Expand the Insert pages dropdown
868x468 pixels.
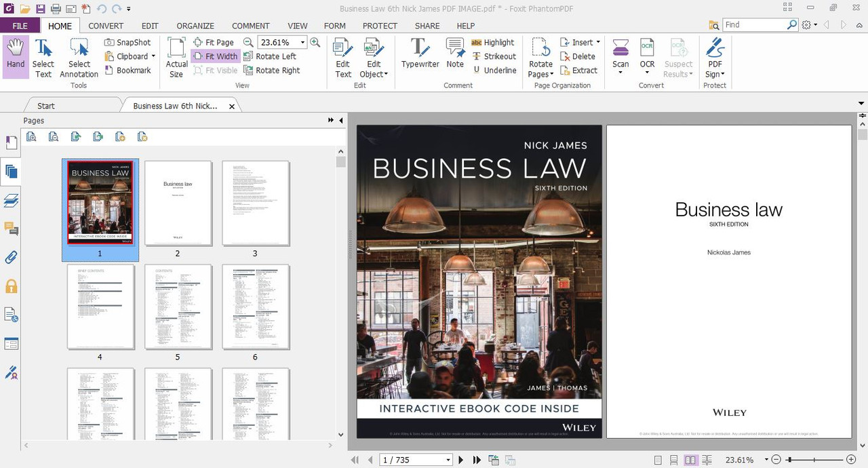click(x=598, y=42)
